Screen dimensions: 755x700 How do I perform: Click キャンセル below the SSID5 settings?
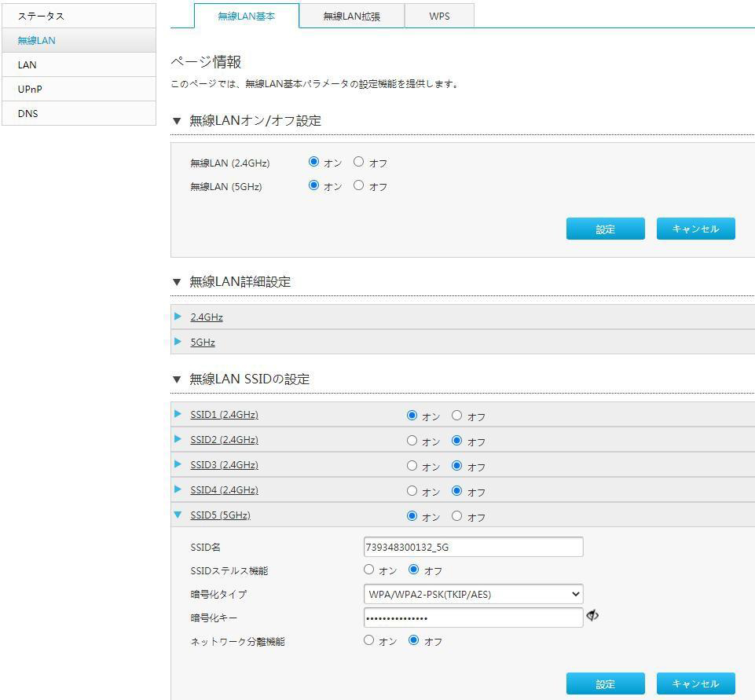[x=696, y=684]
